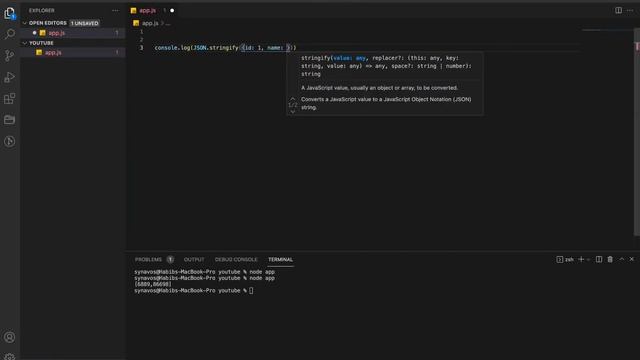Collapse the YOUTUBE folder section

24,43
